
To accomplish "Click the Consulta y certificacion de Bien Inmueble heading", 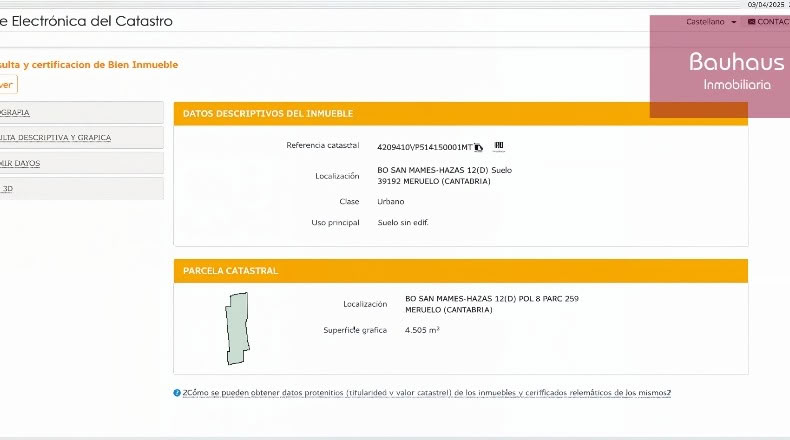I will [89, 65].
